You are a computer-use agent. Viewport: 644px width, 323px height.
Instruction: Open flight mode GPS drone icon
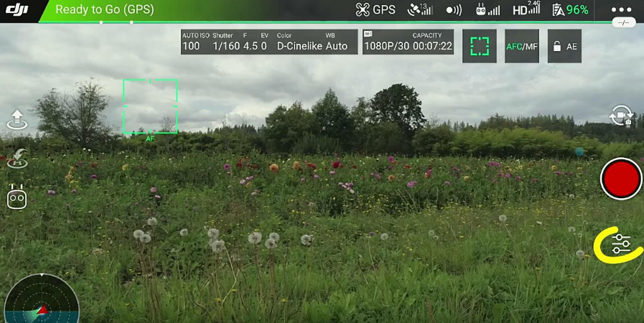(375, 10)
